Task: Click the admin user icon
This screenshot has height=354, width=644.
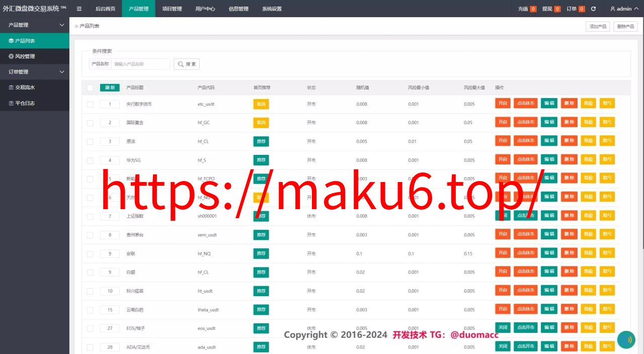Action: (613, 9)
